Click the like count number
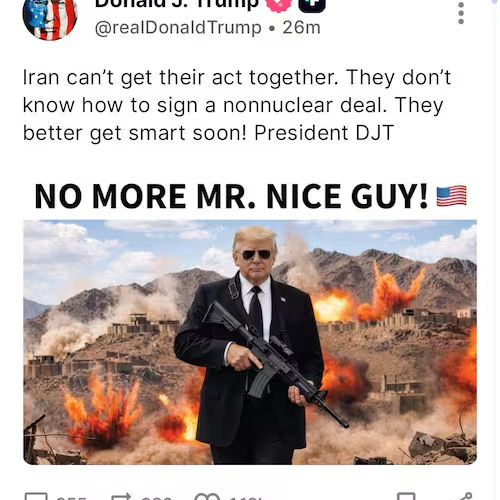Screen dimensions: 500x500 244,498
